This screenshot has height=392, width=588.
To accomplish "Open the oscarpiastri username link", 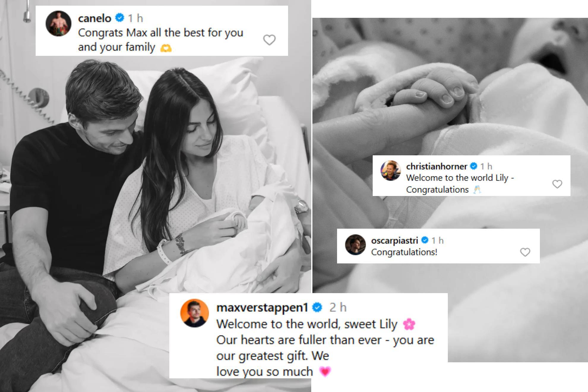I will (x=394, y=241).
